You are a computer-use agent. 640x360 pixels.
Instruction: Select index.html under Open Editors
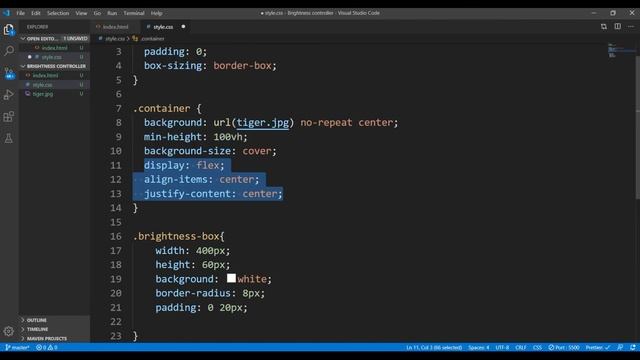pyautogui.click(x=54, y=48)
